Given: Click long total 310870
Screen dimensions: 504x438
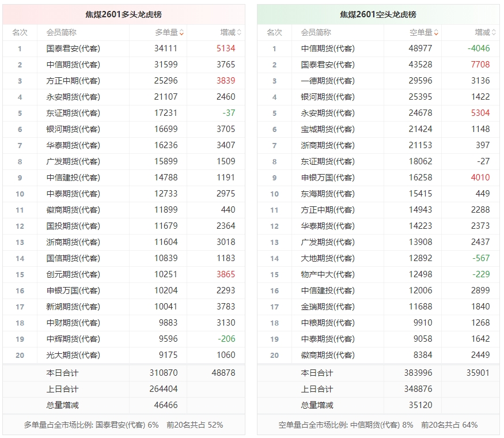Looking at the screenshot, I should tap(163, 373).
